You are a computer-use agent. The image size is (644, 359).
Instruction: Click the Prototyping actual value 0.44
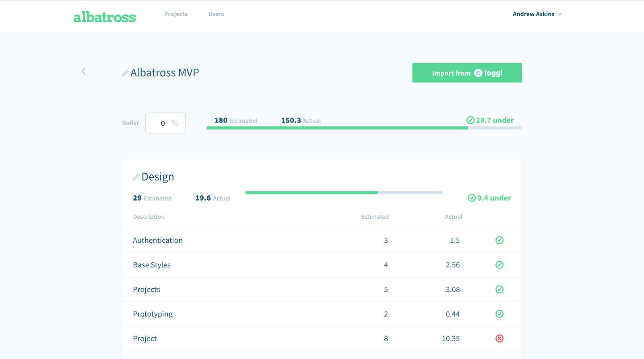[x=453, y=314]
